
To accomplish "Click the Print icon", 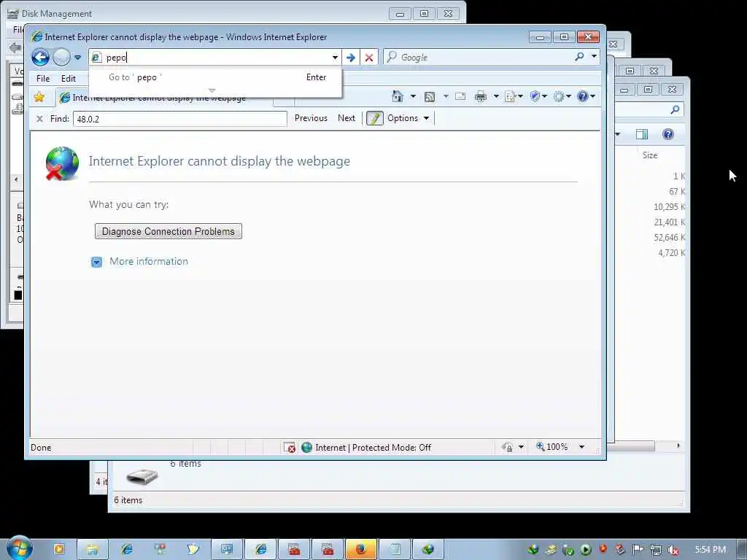I will click(481, 97).
